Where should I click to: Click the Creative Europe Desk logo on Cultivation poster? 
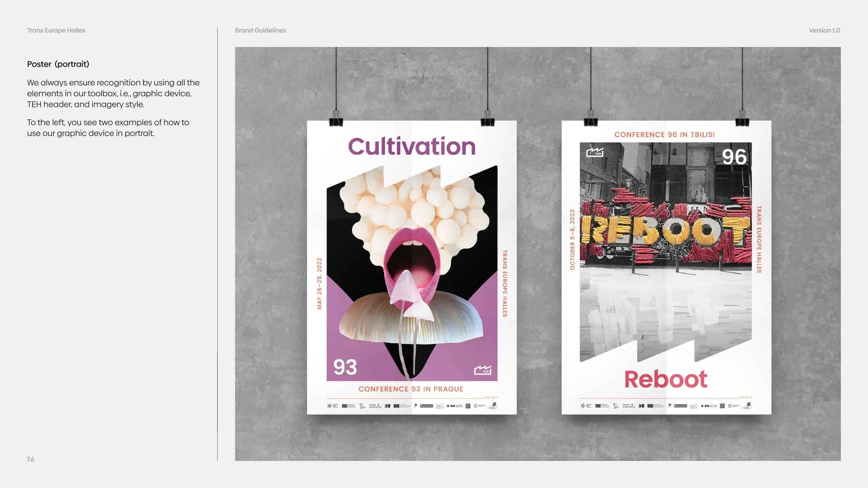[375, 406]
